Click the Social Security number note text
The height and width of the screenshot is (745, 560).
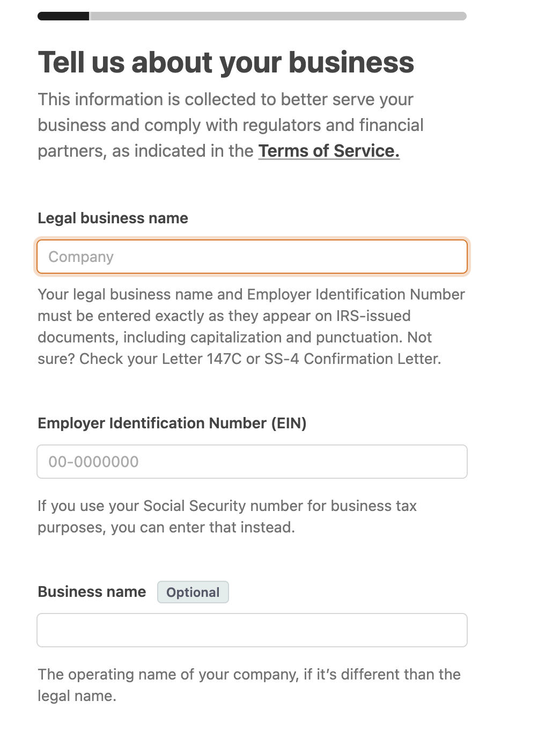227,516
